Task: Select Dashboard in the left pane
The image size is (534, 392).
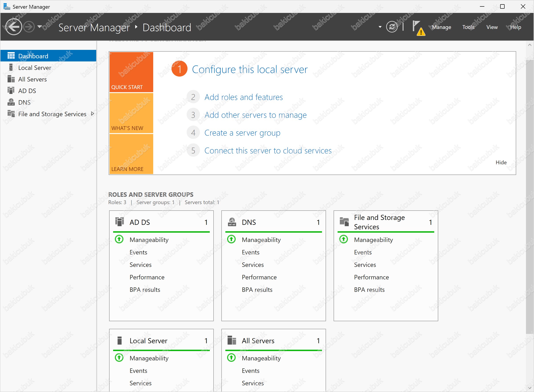Action: (48, 56)
